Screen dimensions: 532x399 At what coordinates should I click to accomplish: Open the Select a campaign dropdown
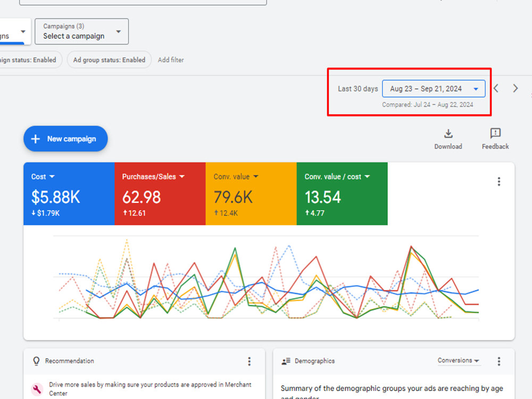tap(82, 31)
